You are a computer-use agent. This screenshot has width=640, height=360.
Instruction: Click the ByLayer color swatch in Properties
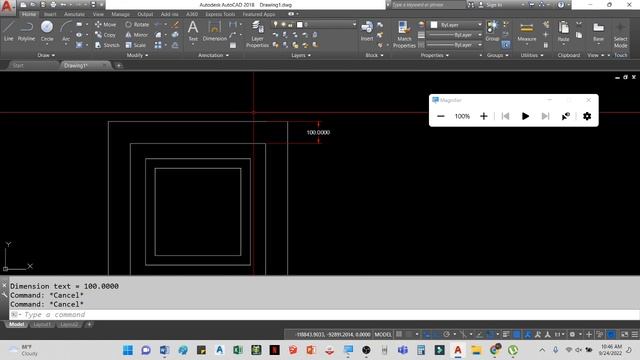coord(434,25)
